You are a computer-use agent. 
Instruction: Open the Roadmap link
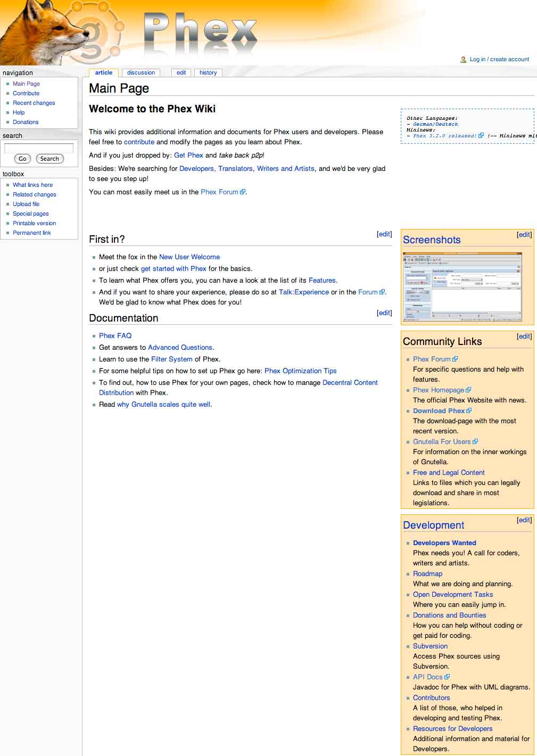427,574
